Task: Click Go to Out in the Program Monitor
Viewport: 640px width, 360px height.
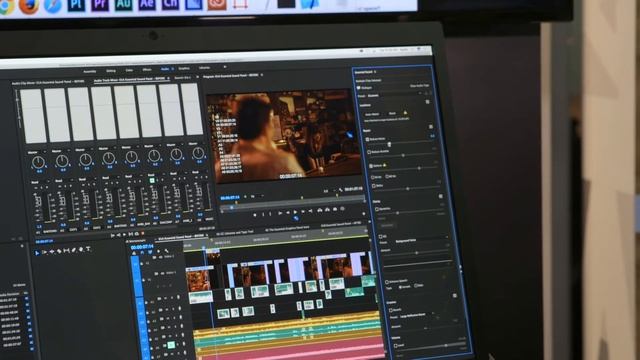Action: [x=311, y=211]
